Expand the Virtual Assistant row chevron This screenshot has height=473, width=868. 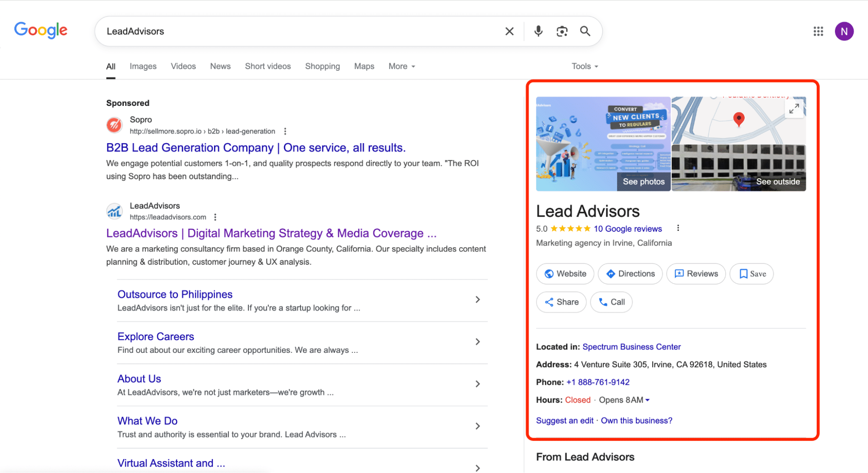click(x=478, y=468)
